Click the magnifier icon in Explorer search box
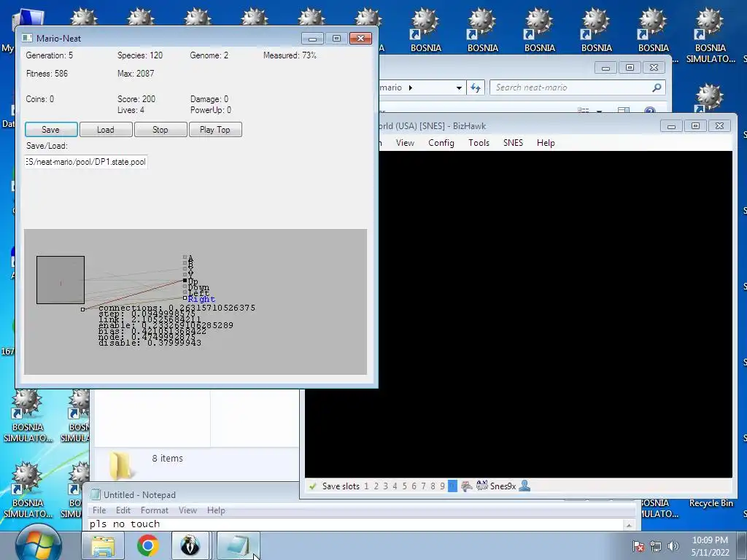The width and height of the screenshot is (747, 560). (x=657, y=87)
